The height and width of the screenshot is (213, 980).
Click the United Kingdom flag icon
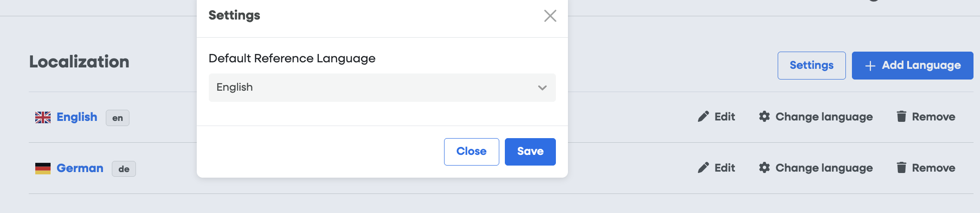tap(43, 117)
